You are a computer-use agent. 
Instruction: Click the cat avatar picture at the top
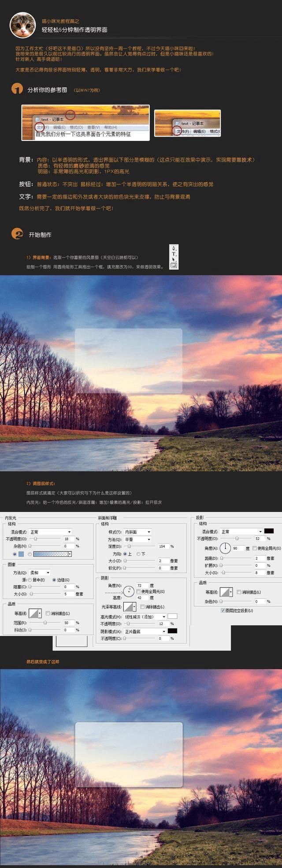(23, 25)
